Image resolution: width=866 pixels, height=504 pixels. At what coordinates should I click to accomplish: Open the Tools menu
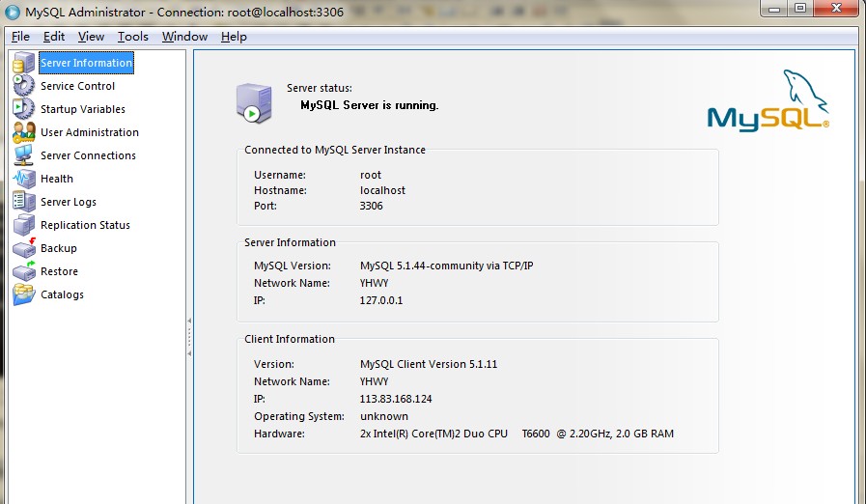(x=133, y=37)
